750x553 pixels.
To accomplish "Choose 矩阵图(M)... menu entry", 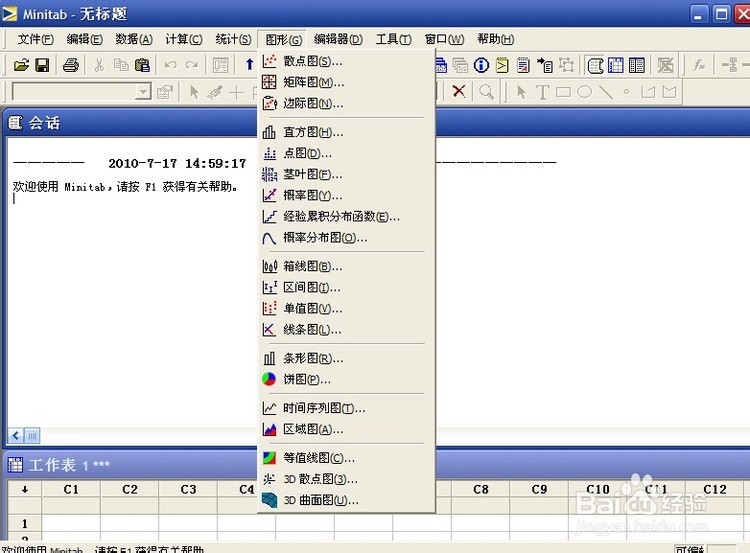I will click(x=346, y=82).
